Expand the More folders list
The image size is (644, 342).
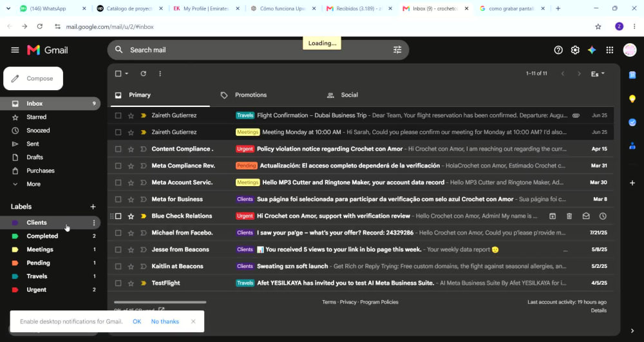[x=33, y=184]
